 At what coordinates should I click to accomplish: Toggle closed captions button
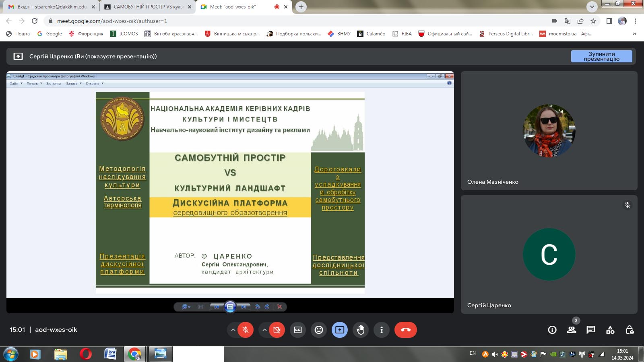tap(298, 330)
